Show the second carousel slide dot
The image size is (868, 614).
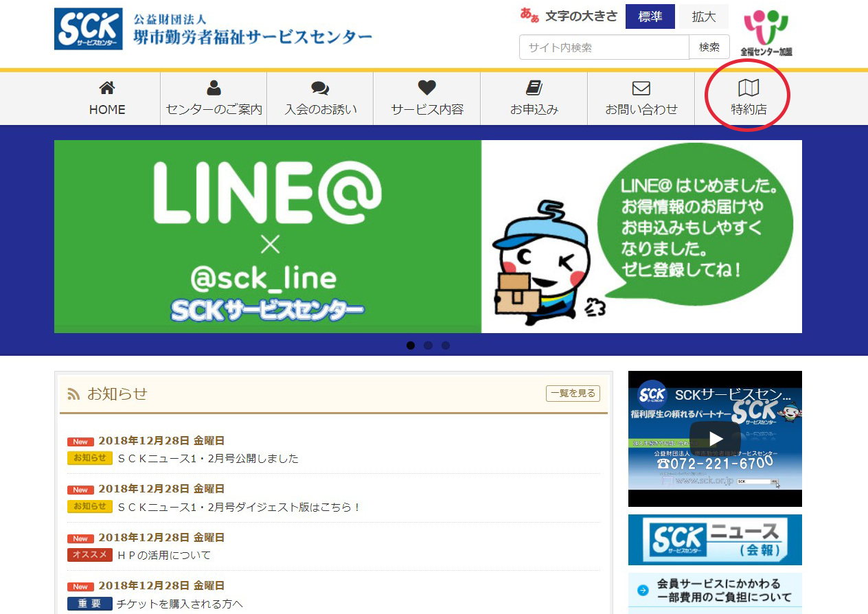tap(429, 345)
